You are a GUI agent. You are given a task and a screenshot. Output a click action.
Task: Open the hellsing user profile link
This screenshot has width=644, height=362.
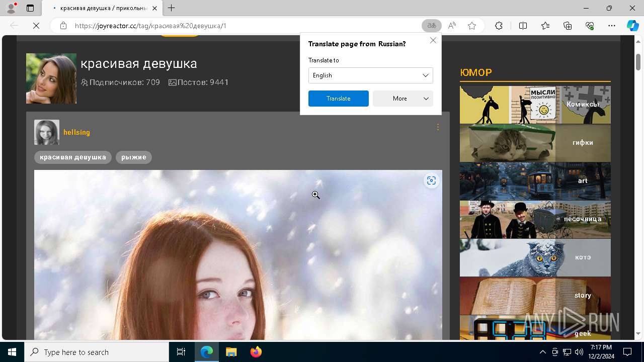click(76, 132)
